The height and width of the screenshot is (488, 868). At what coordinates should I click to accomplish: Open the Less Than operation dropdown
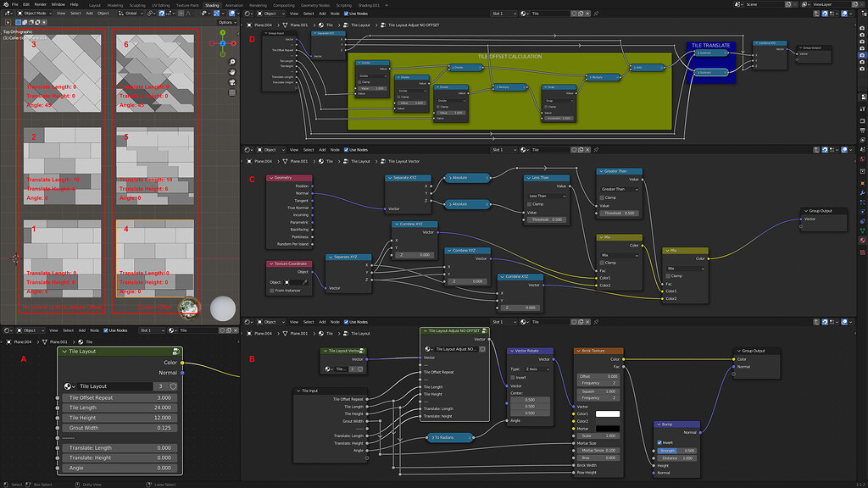coord(547,196)
